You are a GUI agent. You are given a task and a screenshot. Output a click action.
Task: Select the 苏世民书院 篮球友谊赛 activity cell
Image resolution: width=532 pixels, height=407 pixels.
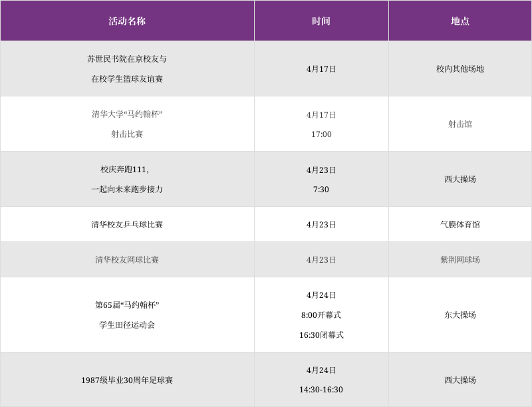pyautogui.click(x=127, y=68)
